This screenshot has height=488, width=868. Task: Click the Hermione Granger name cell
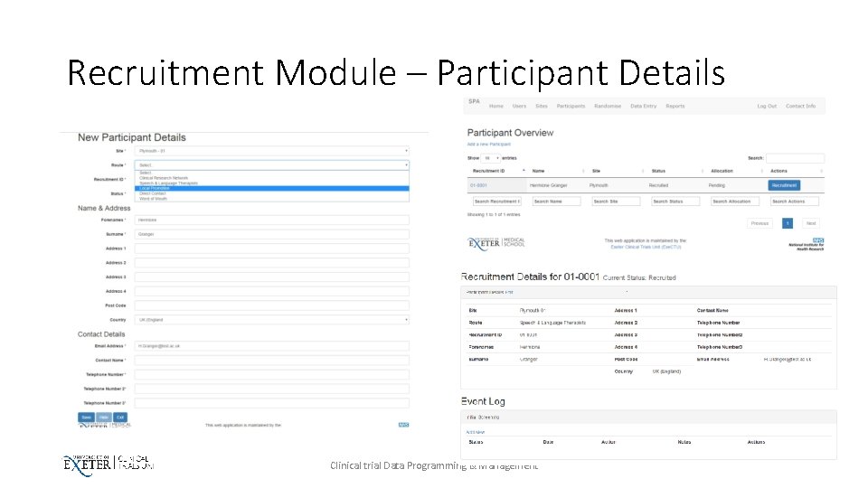tap(548, 185)
